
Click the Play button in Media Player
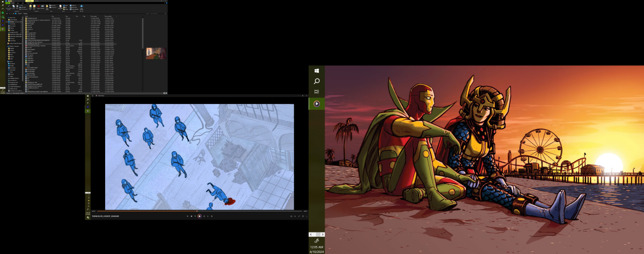(x=200, y=216)
